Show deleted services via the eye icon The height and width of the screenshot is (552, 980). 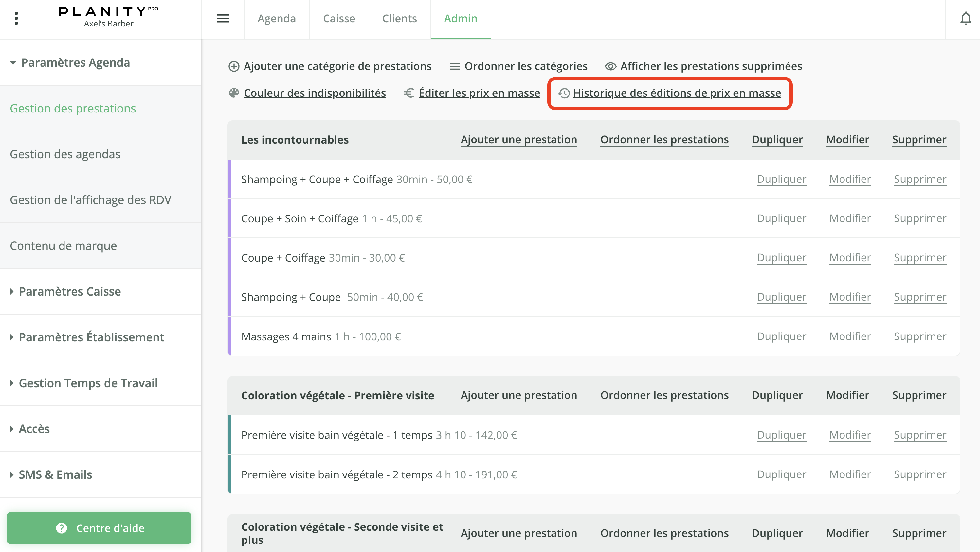610,66
